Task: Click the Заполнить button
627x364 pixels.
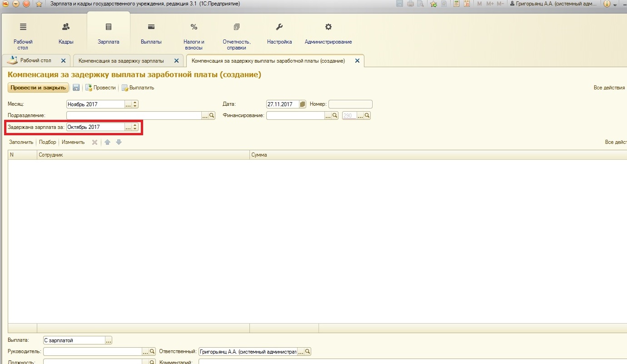Action: pyautogui.click(x=21, y=142)
